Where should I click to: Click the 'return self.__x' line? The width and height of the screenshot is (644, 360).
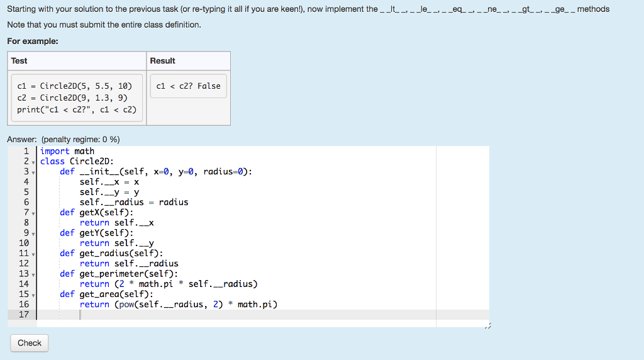116,223
